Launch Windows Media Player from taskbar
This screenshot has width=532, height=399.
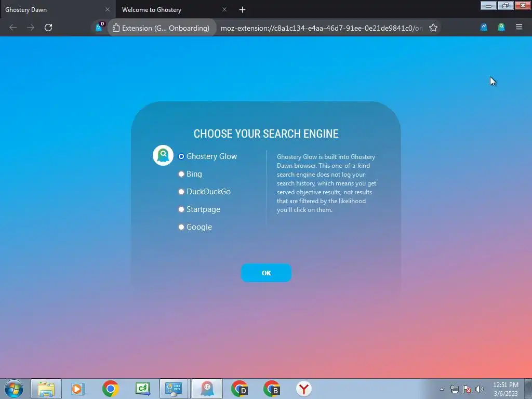point(78,389)
